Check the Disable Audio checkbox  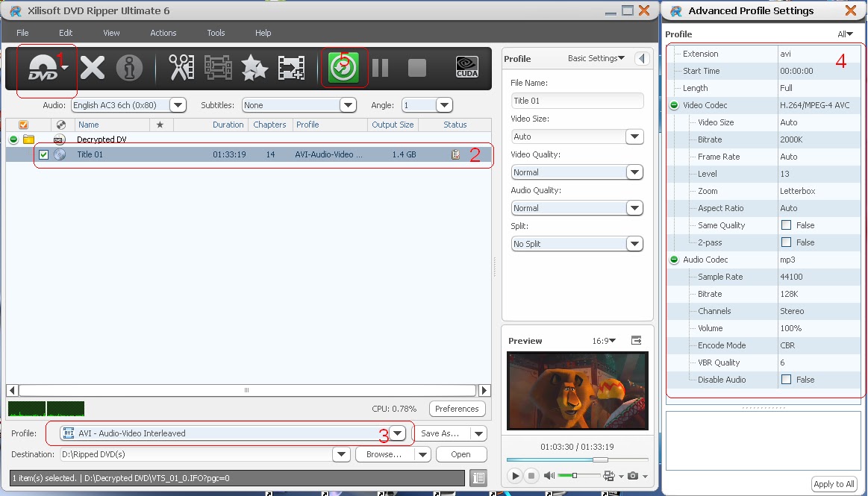click(x=786, y=380)
